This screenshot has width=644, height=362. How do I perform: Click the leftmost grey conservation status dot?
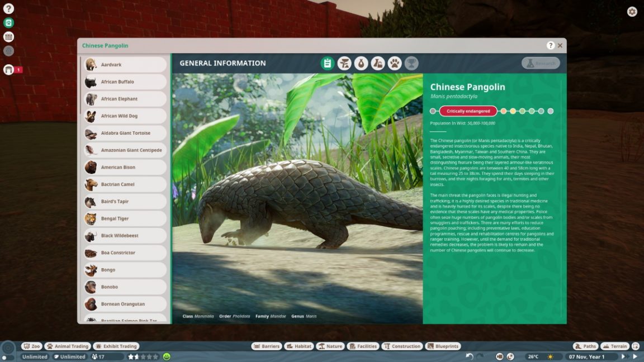tap(433, 111)
